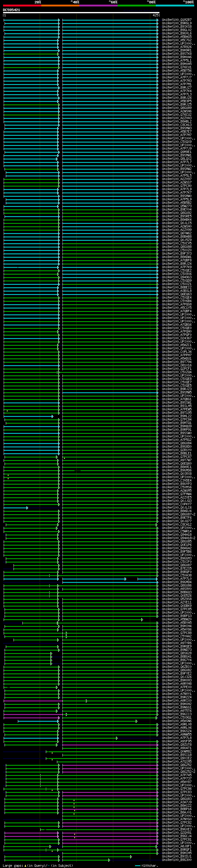Click the white query sequence bar
The image size is (197, 868).
pyautogui.click(x=81, y=13)
